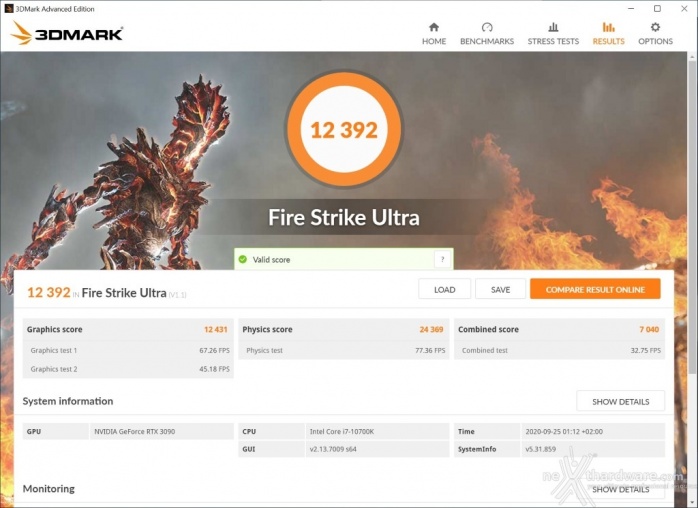The width and height of the screenshot is (698, 508).
Task: Click the scrollbar down arrow
Action: [x=692, y=503]
